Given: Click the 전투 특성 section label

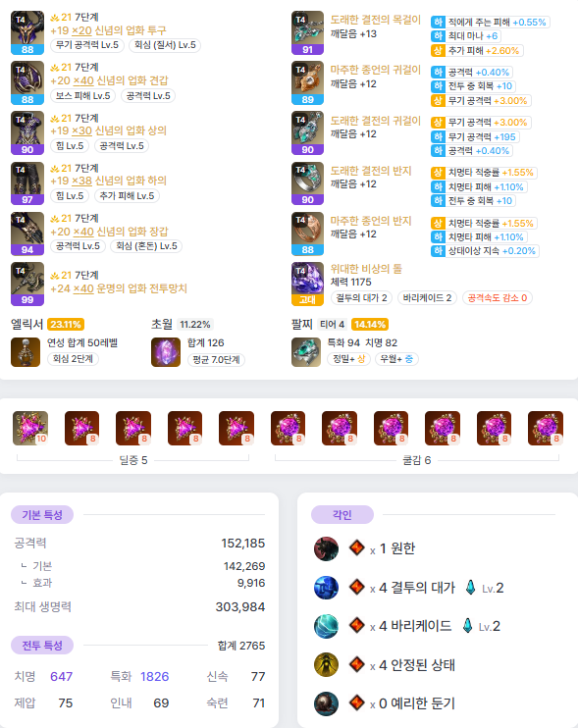Looking at the screenshot, I should 42,645.
